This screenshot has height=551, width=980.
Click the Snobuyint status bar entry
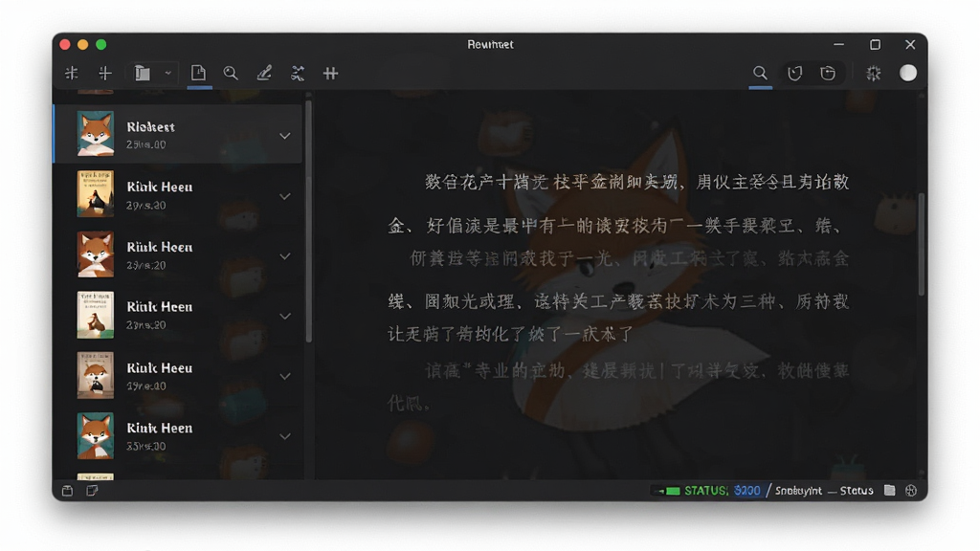798,491
